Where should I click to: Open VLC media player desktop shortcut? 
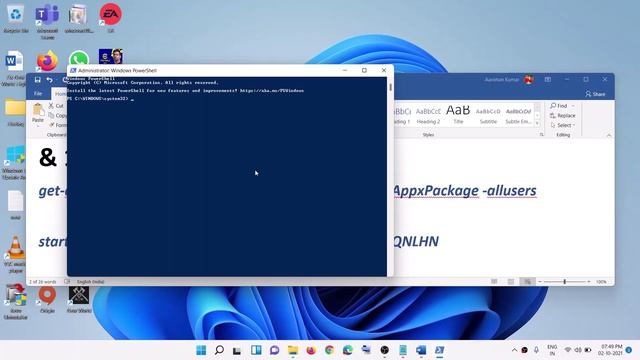(16, 254)
